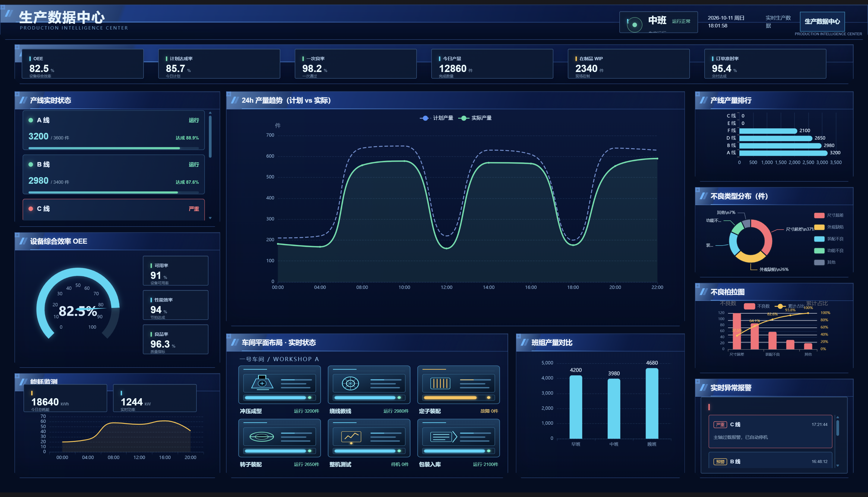Screen dimensions: 868x497
Task: Click the 转子装配 rotor station icon
Action: click(262, 436)
